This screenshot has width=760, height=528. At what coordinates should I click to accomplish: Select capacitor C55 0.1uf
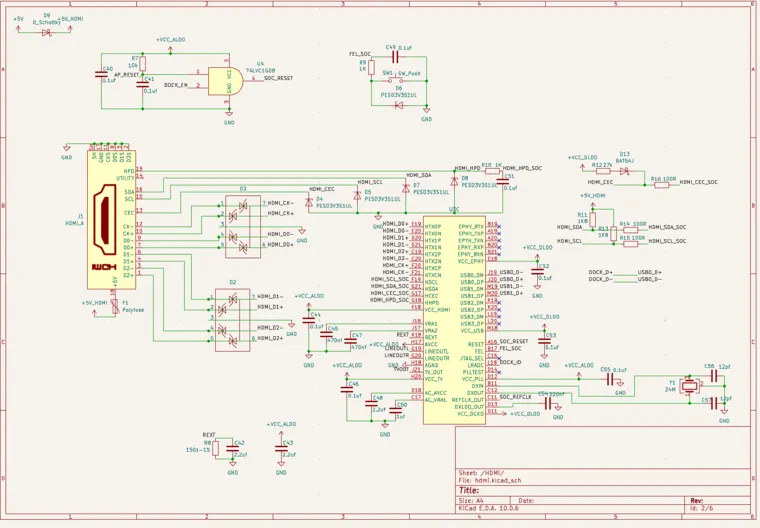[x=610, y=379]
